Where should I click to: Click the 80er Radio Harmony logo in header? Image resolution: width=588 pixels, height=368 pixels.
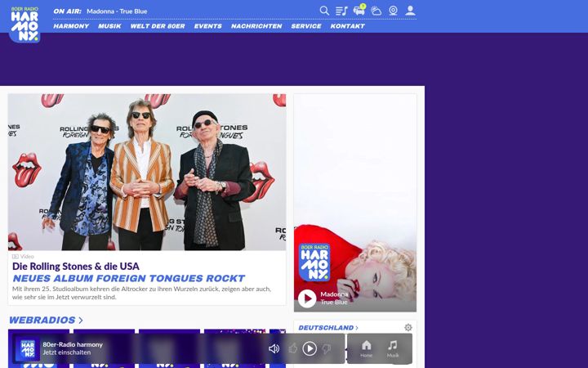24,24
